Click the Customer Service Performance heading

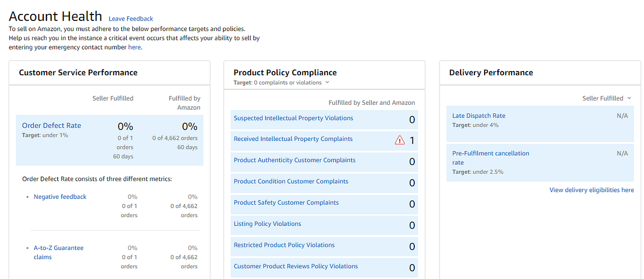click(x=78, y=73)
